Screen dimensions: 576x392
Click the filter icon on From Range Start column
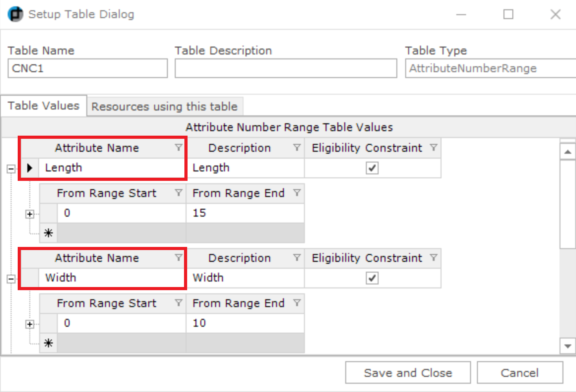(x=179, y=193)
